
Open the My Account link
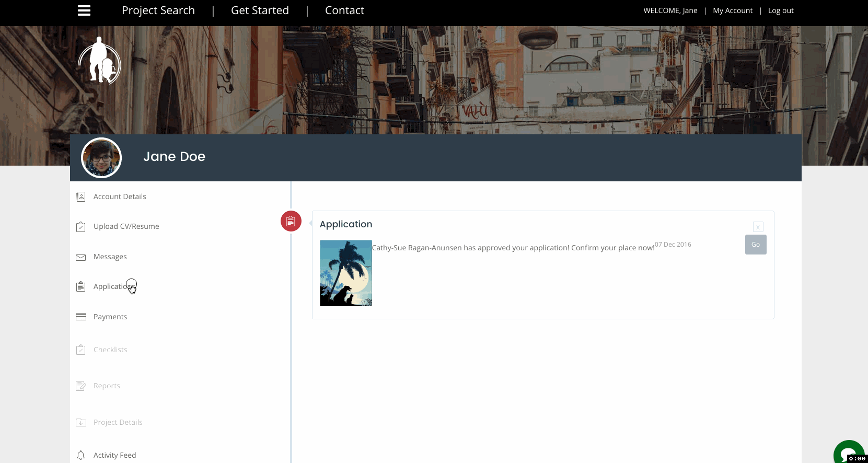(733, 10)
